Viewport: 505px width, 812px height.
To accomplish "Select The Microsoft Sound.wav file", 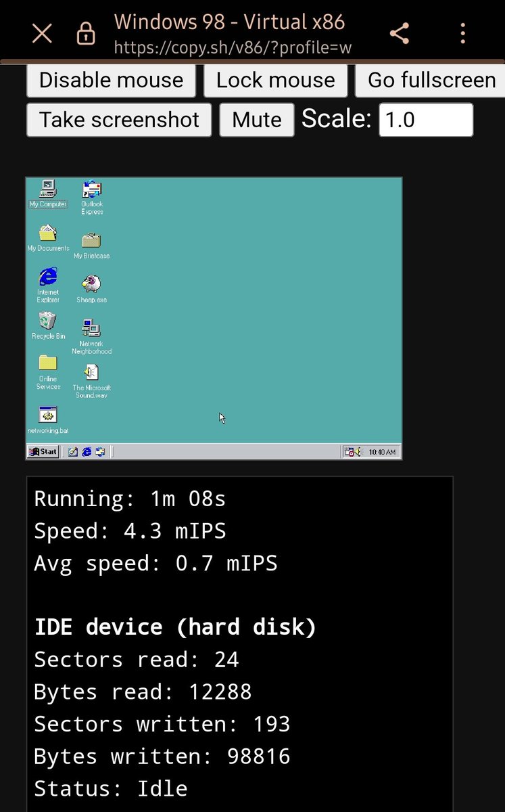I will [91, 381].
